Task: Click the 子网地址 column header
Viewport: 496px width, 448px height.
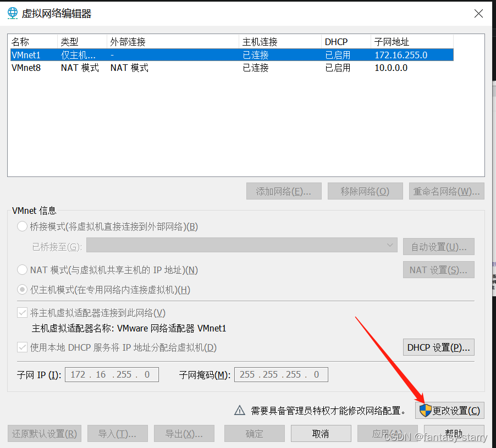Action: pyautogui.click(x=412, y=41)
